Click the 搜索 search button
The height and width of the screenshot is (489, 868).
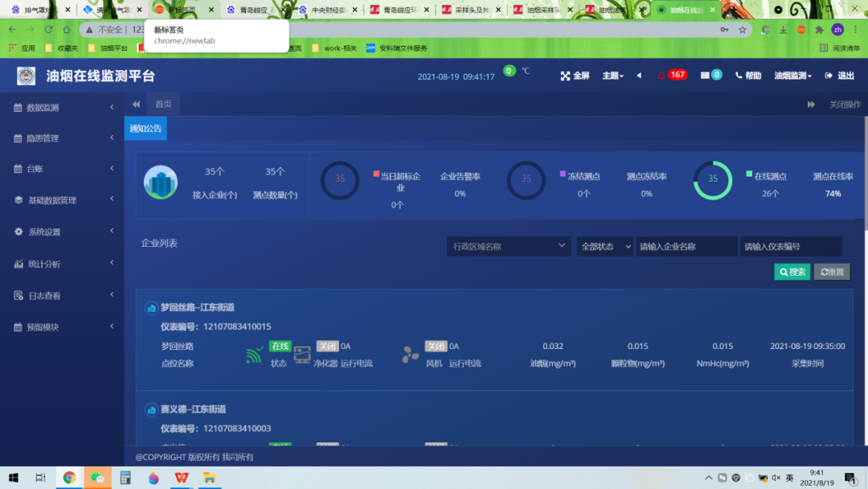[792, 272]
